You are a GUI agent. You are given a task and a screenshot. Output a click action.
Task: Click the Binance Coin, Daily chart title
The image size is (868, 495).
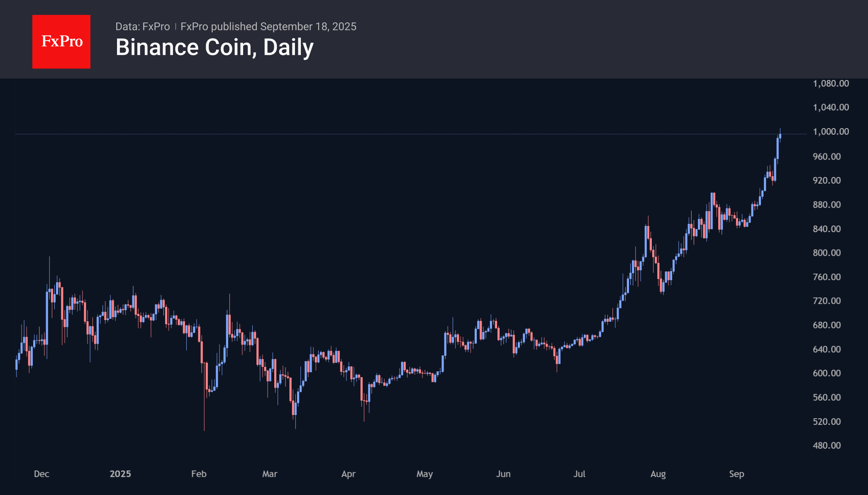pyautogui.click(x=214, y=47)
